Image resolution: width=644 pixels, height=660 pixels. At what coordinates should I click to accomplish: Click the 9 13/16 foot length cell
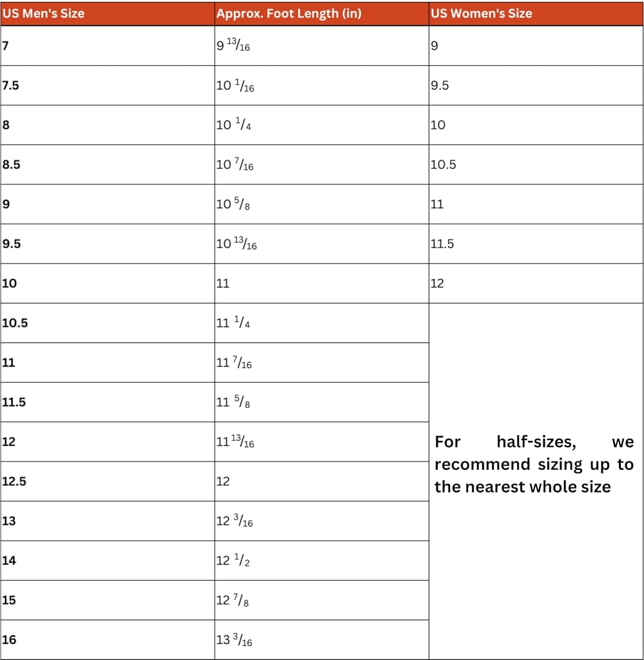(x=322, y=46)
